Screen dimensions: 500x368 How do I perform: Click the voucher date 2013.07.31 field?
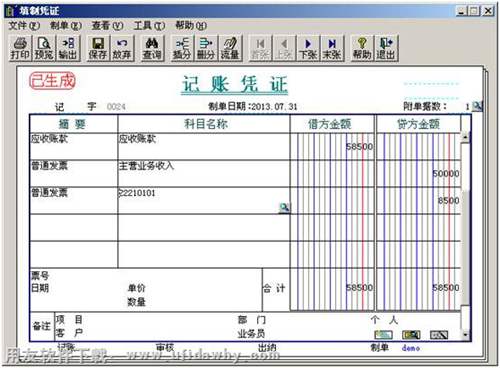coord(274,107)
